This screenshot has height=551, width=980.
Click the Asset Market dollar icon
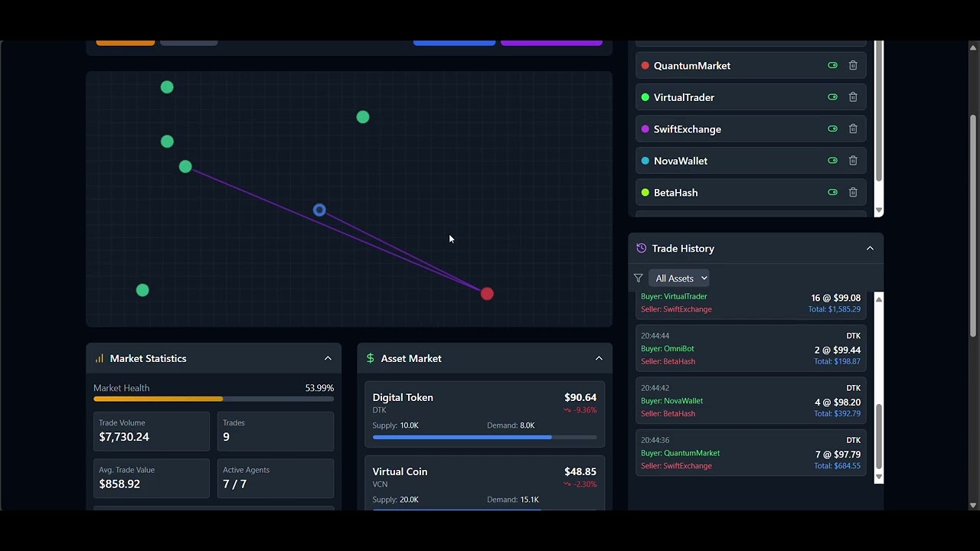tap(371, 358)
